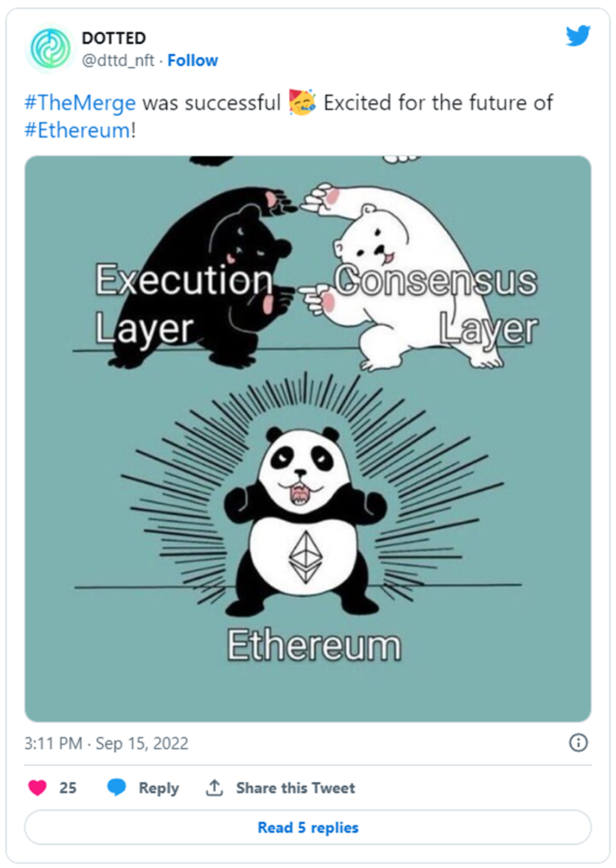Click the reply speech bubble icon
This screenshot has height=868, width=616.
coord(117,788)
